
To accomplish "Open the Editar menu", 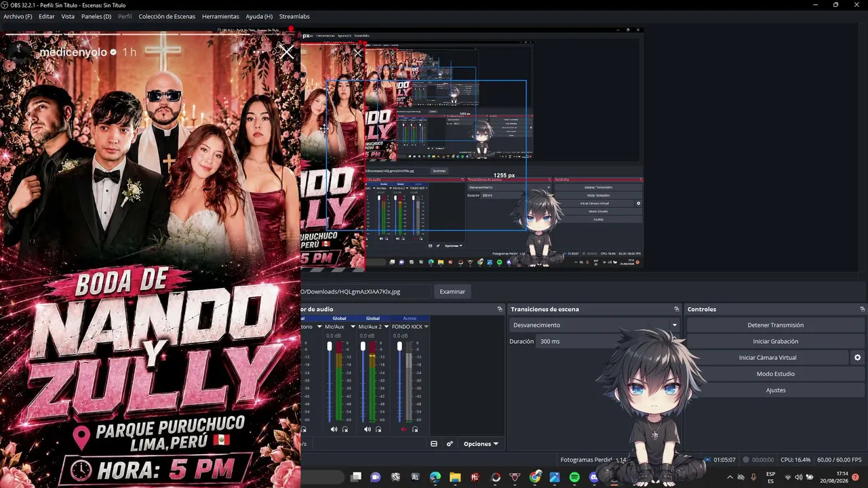I will (x=47, y=16).
